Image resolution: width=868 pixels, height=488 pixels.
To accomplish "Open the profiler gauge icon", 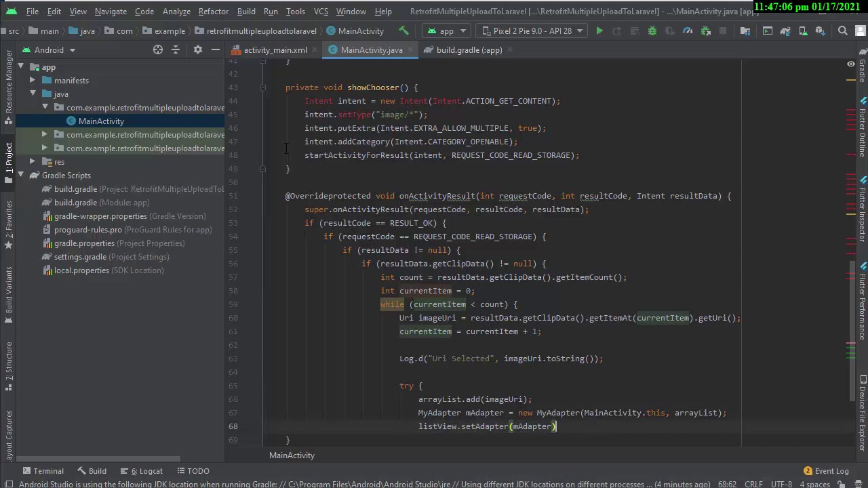I will point(688,30).
